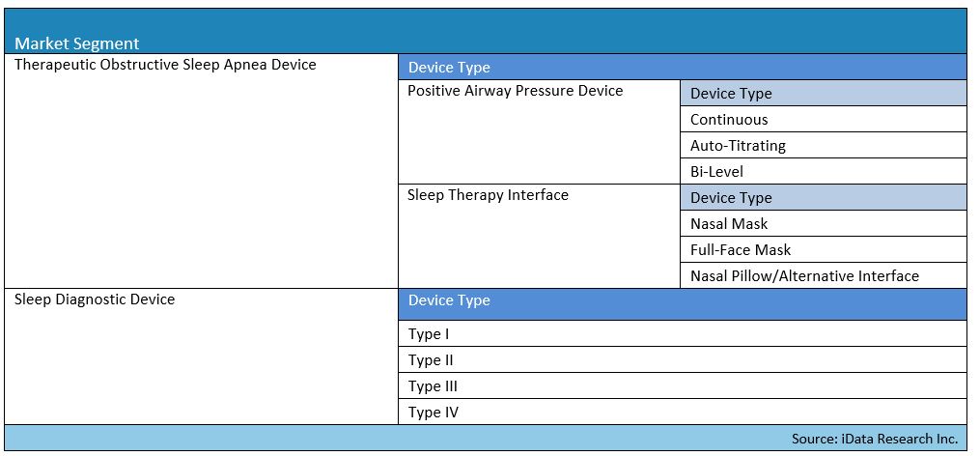
Task: Click Device Type subheader above Continuous
Action: 824,93
